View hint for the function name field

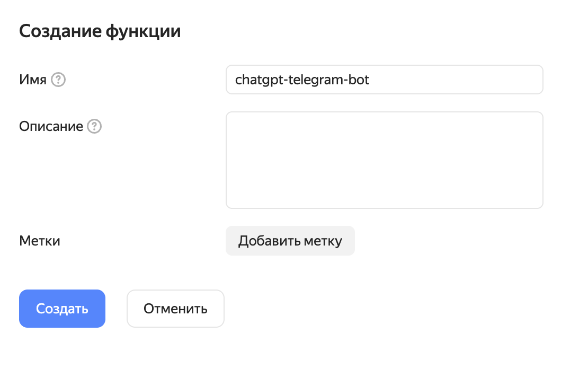[59, 80]
